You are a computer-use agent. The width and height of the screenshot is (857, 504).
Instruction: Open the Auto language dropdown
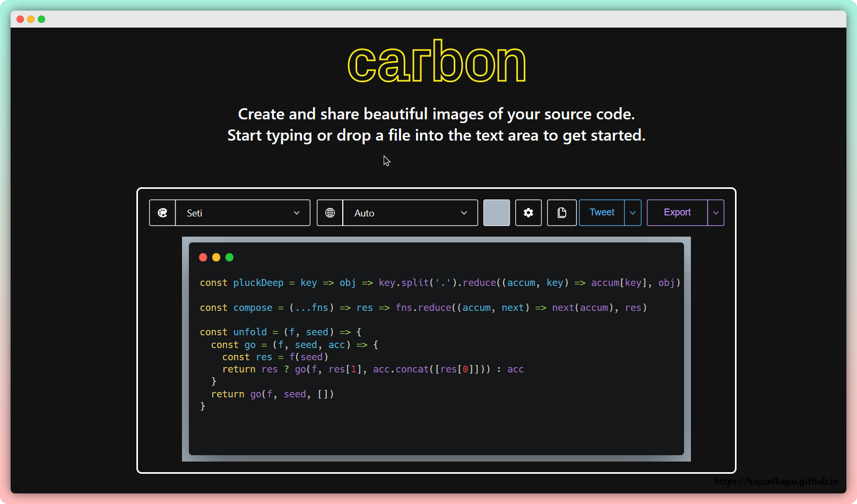(x=410, y=213)
